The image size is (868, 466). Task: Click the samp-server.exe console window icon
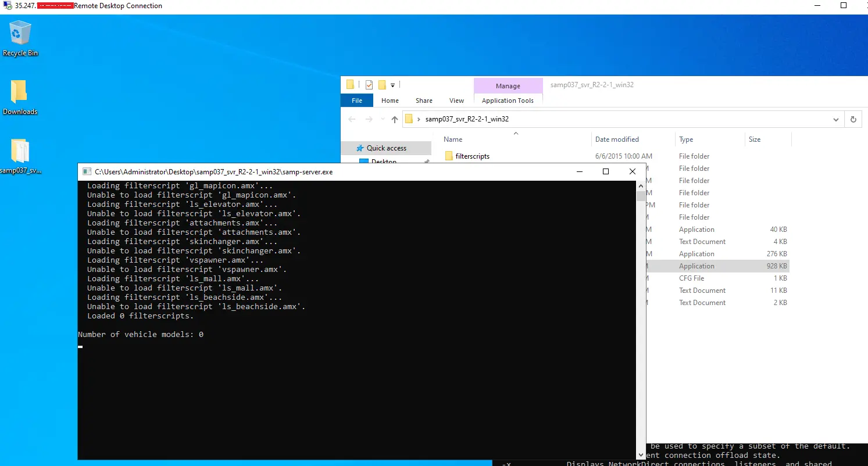pyautogui.click(x=87, y=171)
